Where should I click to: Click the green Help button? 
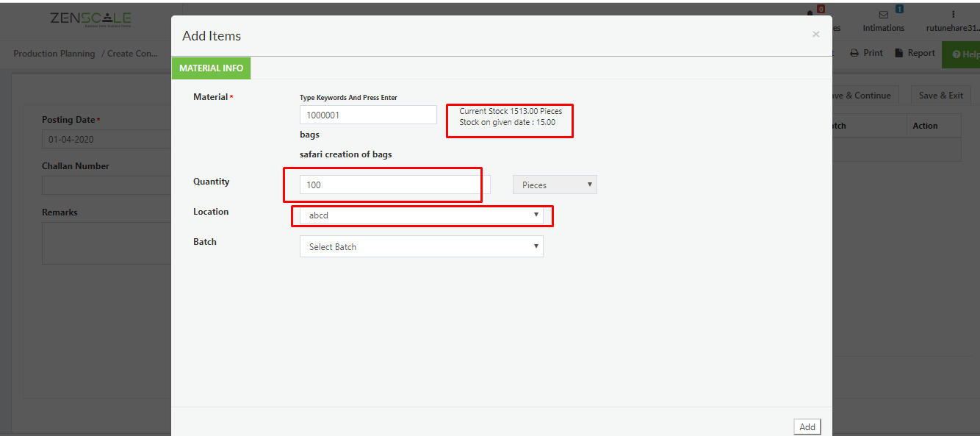(962, 54)
